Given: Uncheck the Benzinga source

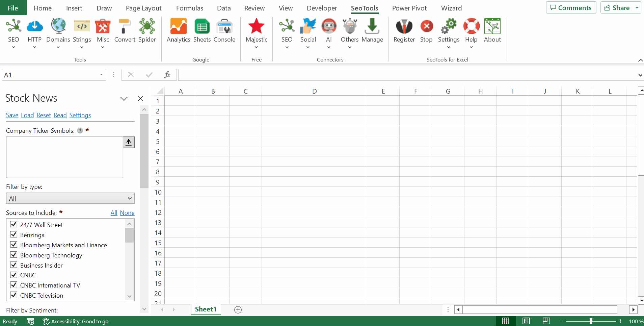Looking at the screenshot, I should coord(14,234).
